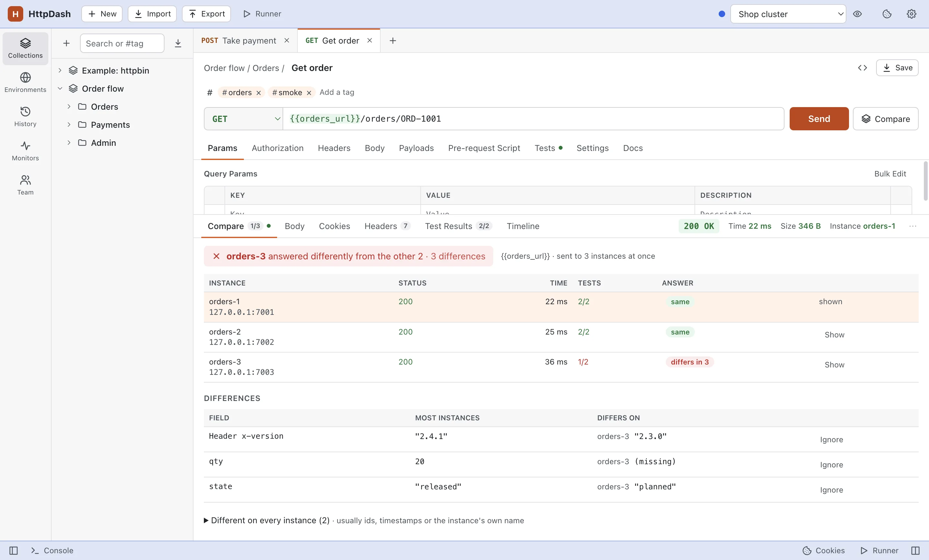The height and width of the screenshot is (560, 929).
Task: Toggle the right panel layout icon in status bar
Action: pyautogui.click(x=915, y=551)
